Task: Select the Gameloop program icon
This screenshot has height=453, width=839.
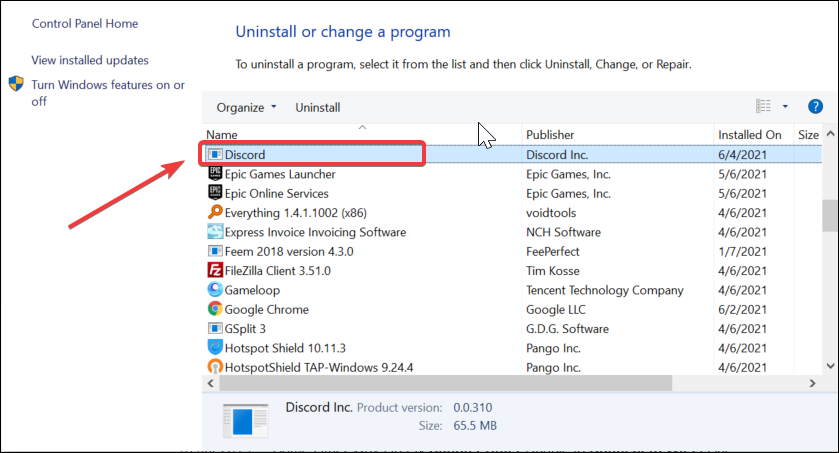Action: click(x=215, y=289)
